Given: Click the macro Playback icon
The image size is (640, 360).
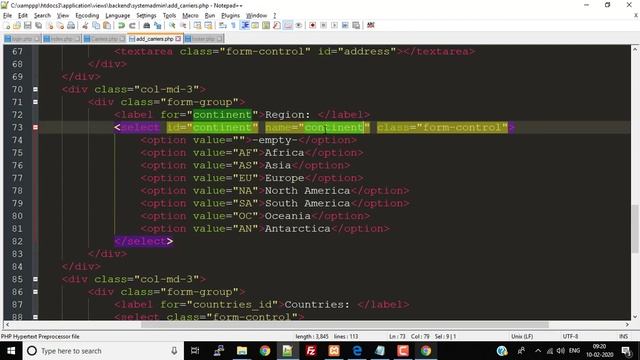Looking at the screenshot, I should pos(334,25).
